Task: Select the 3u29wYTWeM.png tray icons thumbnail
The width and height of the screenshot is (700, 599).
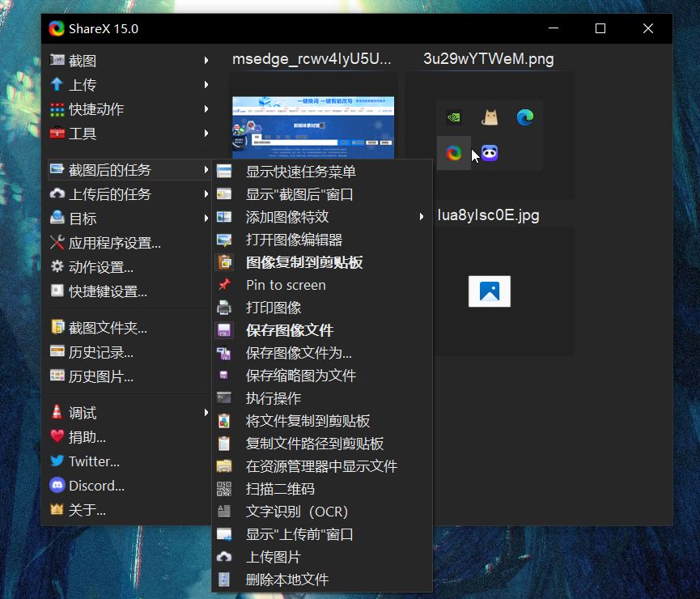Action: [490, 135]
